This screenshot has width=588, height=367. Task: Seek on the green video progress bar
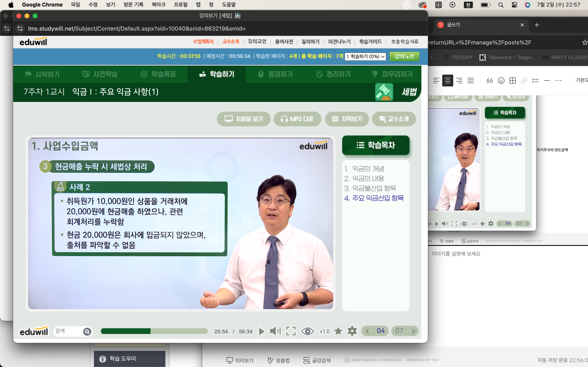[154, 331]
